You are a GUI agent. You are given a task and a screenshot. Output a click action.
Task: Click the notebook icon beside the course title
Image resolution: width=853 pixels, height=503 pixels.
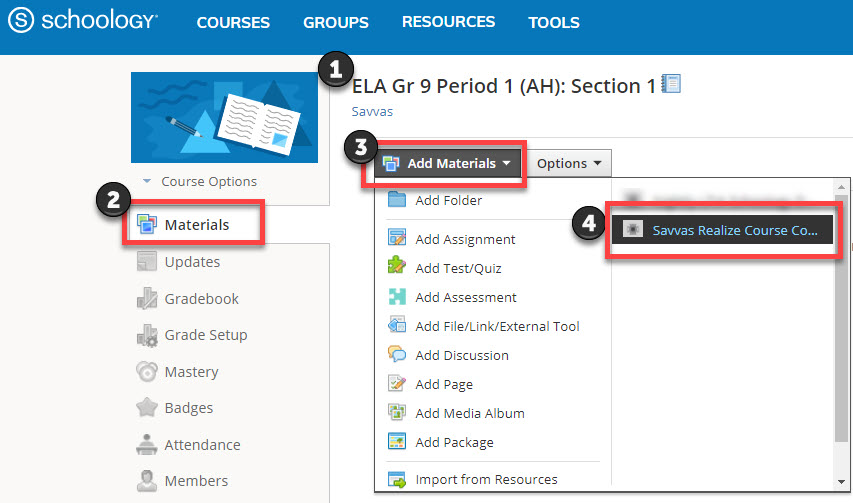(671, 84)
